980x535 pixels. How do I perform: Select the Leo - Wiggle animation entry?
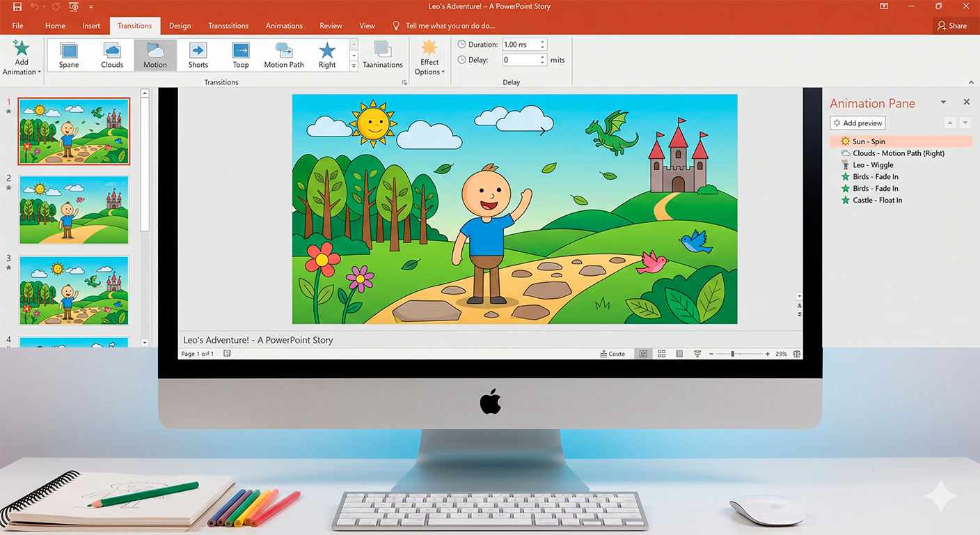coord(873,165)
